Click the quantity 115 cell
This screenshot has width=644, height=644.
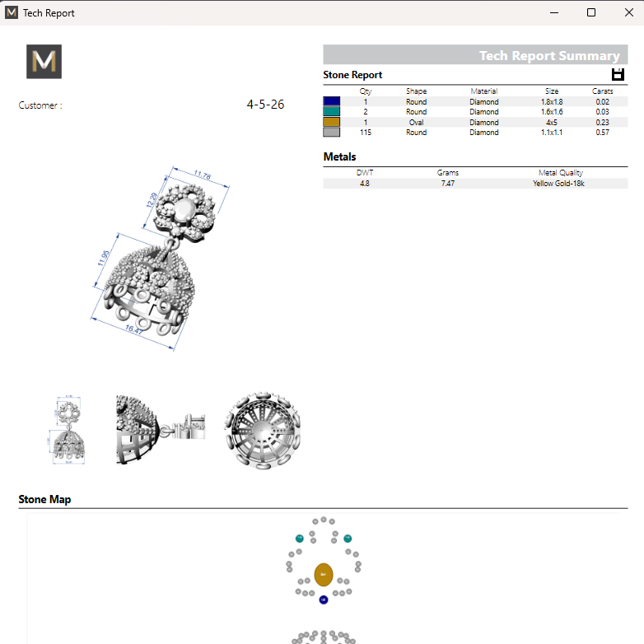(366, 133)
